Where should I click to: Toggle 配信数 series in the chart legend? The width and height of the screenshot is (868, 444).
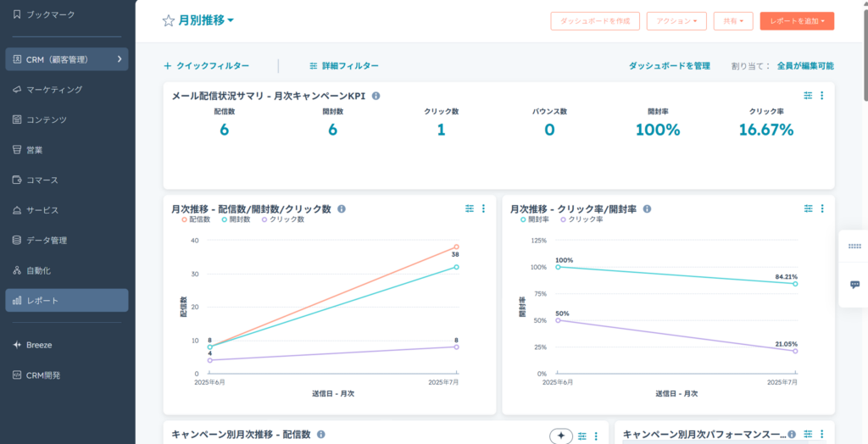[196, 219]
